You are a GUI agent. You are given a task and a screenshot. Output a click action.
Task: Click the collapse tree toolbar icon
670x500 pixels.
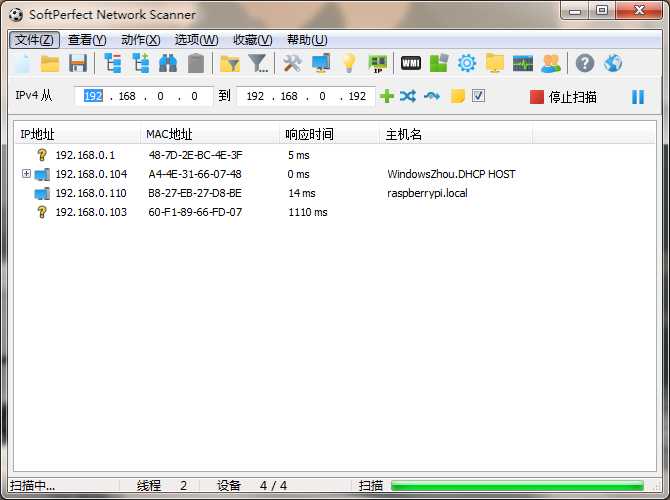[x=113, y=64]
